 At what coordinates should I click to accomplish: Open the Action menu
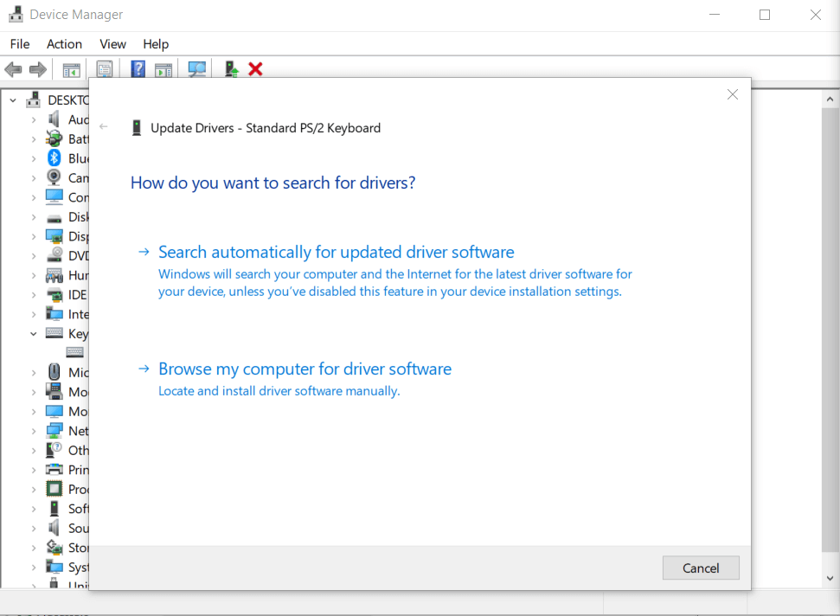pyautogui.click(x=64, y=43)
